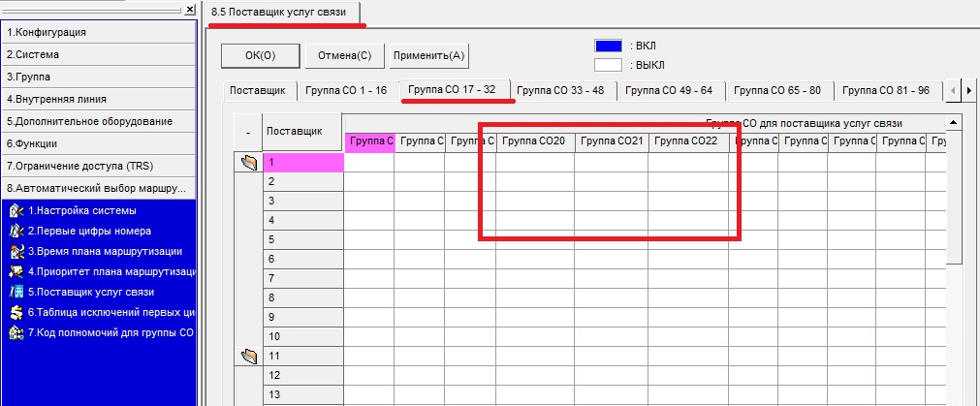The height and width of the screenshot is (406, 980).
Task: Open 4.Приоритет плана маршрутизации icon
Action: pyautogui.click(x=16, y=271)
